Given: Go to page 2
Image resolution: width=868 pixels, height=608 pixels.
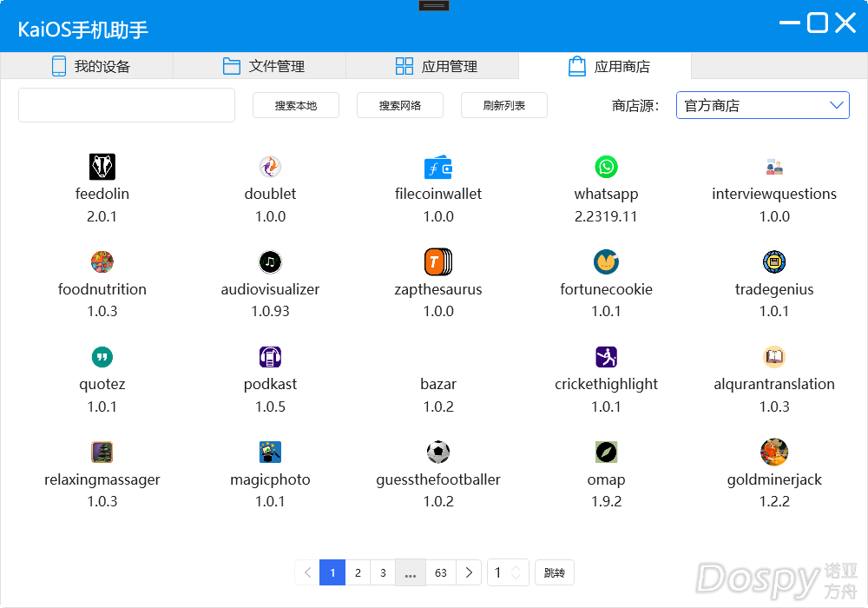Looking at the screenshot, I should pyautogui.click(x=358, y=572).
